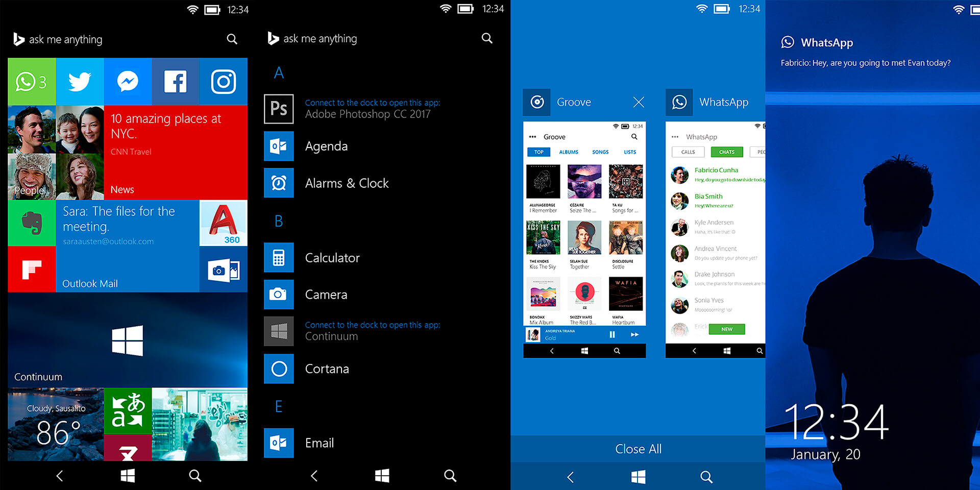Open the Evernote elephant tile
This screenshot has height=490, width=980.
pos(32,223)
